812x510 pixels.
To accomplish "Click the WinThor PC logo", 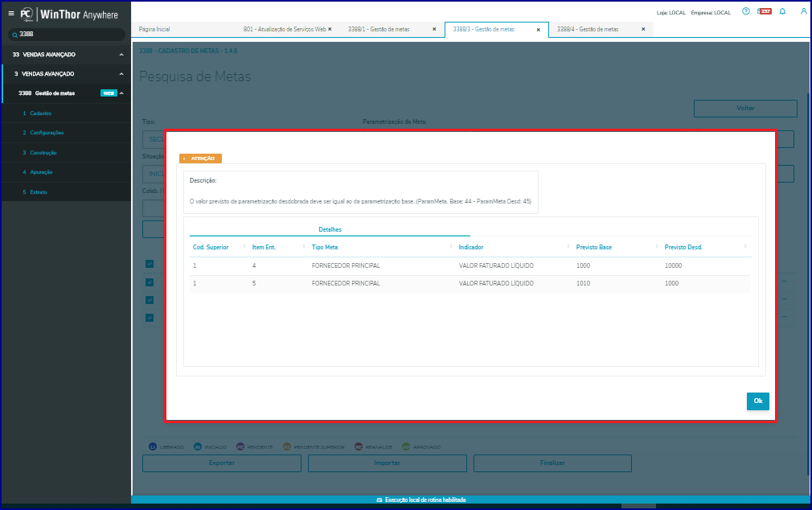I will coord(27,14).
